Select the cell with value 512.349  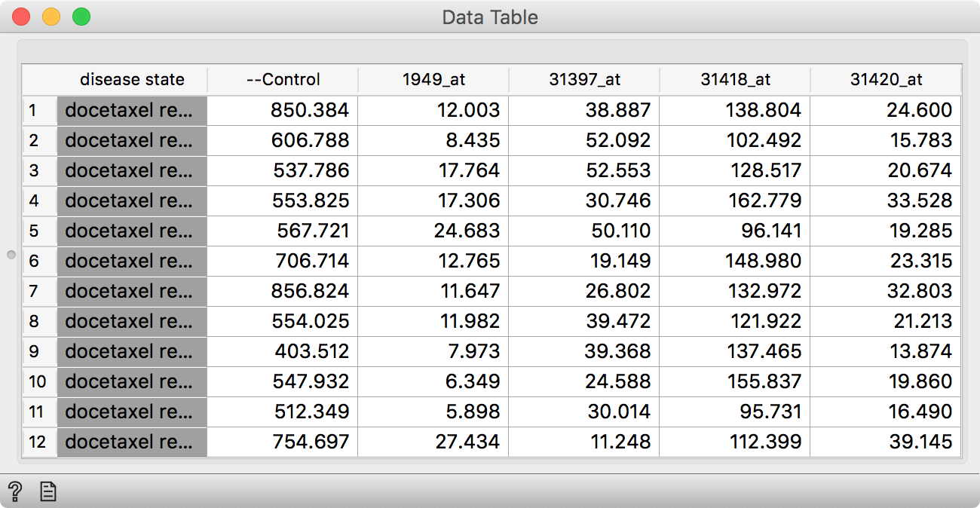tap(283, 412)
